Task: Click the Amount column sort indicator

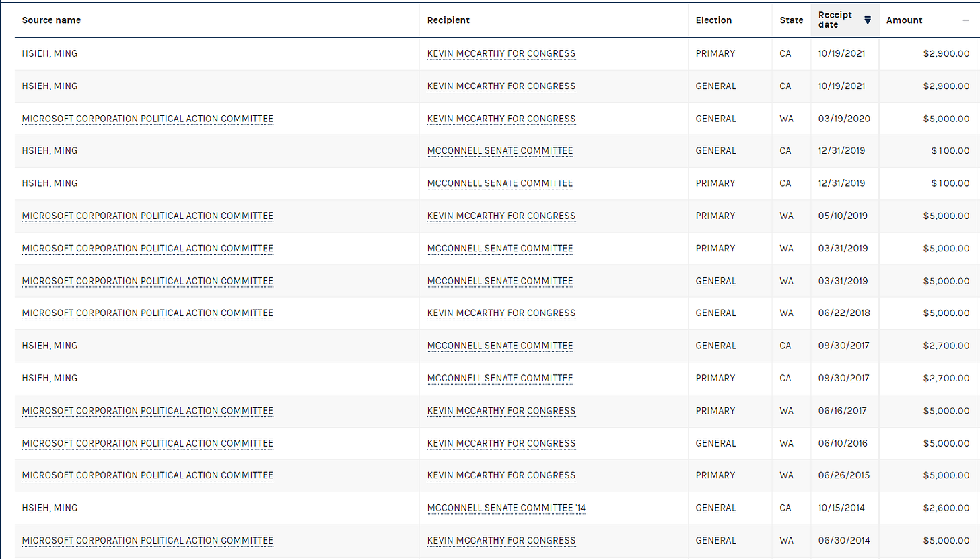Action: (x=966, y=20)
